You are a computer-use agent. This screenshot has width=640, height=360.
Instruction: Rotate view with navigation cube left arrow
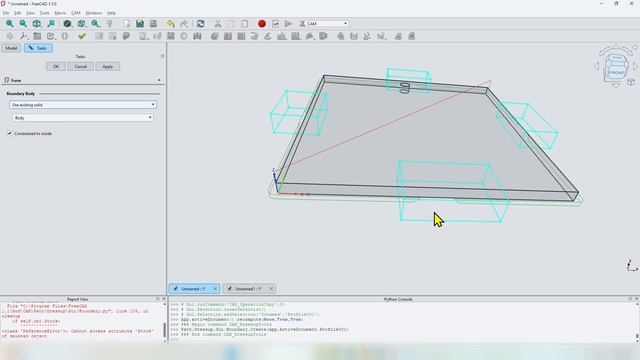597,66
